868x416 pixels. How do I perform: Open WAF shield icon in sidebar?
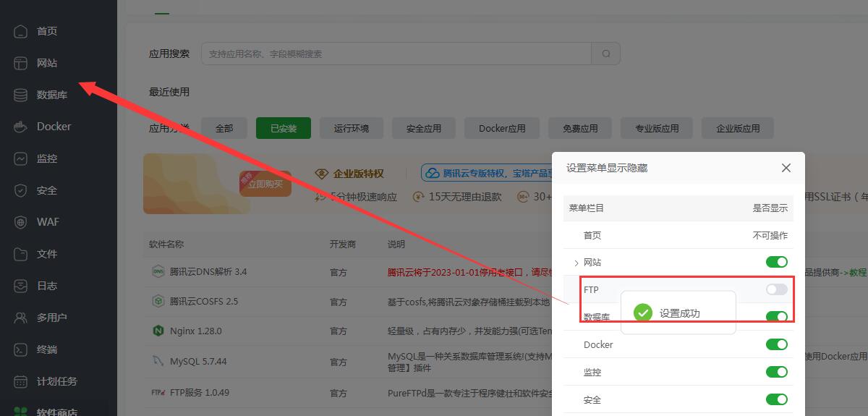[21, 222]
